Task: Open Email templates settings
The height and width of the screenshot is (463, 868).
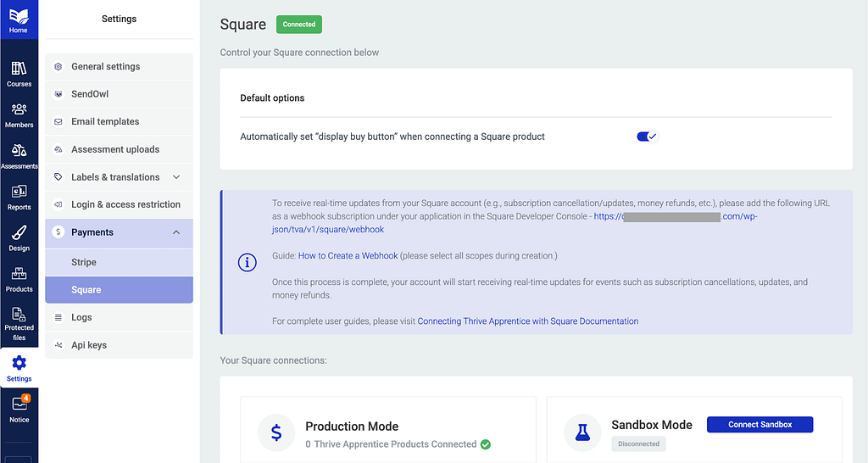Action: [x=105, y=121]
